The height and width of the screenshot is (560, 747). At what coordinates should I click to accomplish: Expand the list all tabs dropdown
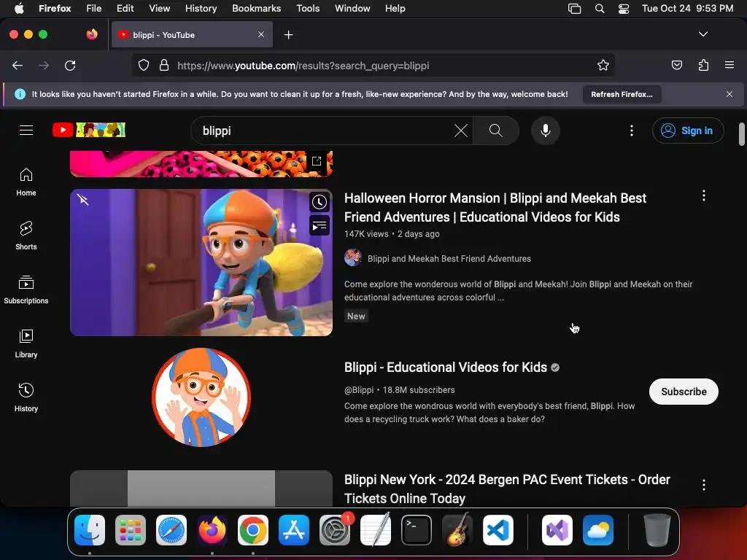click(703, 34)
